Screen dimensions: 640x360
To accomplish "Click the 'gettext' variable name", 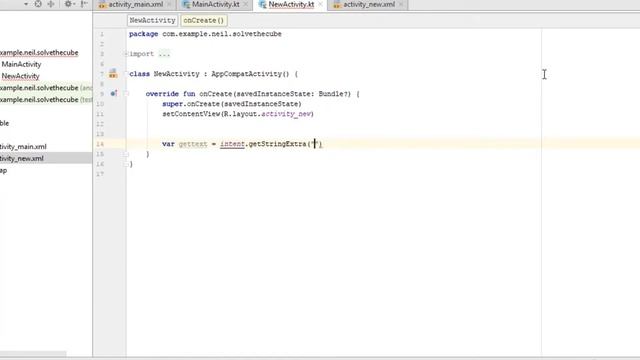I will point(193,144).
